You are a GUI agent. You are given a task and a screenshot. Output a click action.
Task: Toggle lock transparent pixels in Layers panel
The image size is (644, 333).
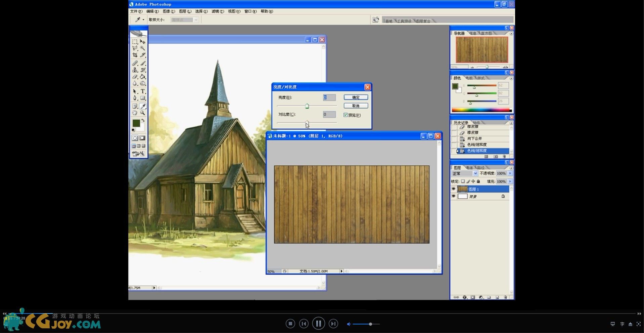pyautogui.click(x=463, y=181)
